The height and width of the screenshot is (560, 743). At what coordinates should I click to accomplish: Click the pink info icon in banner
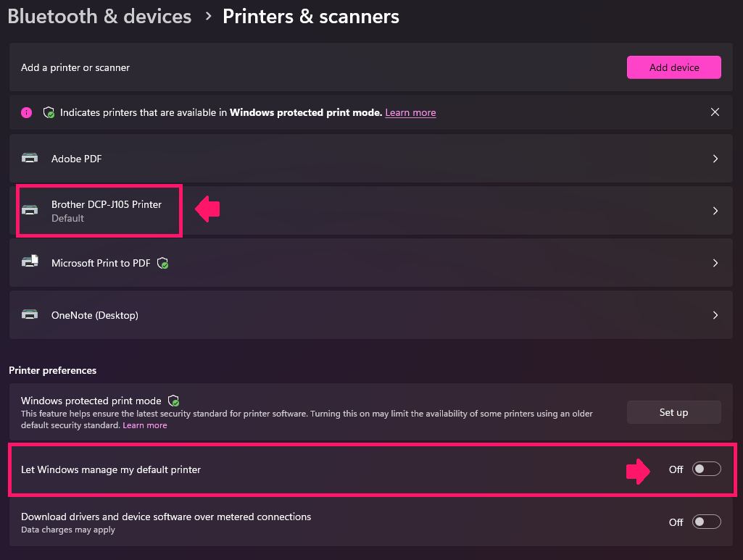coord(27,113)
